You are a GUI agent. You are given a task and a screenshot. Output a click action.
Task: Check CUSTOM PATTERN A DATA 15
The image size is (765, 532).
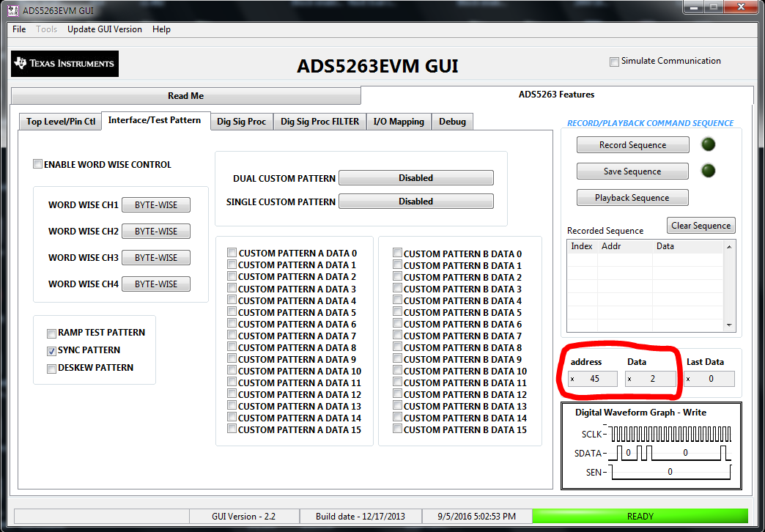click(x=232, y=429)
